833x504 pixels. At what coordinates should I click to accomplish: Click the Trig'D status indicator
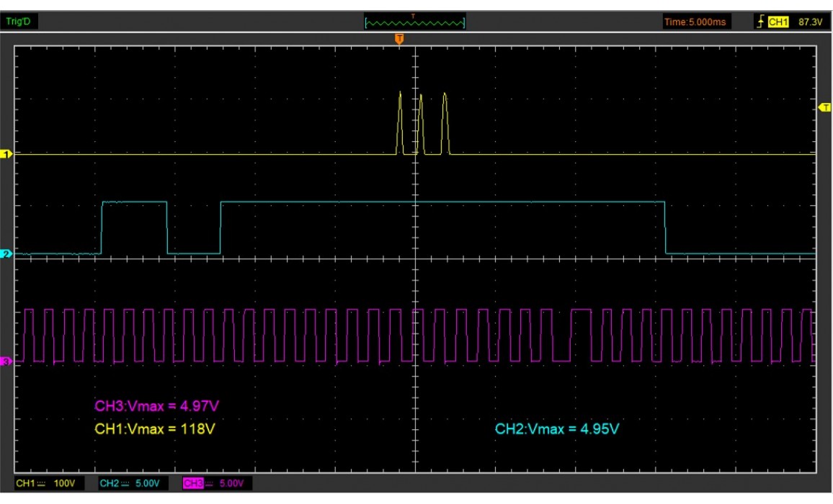[x=18, y=21]
